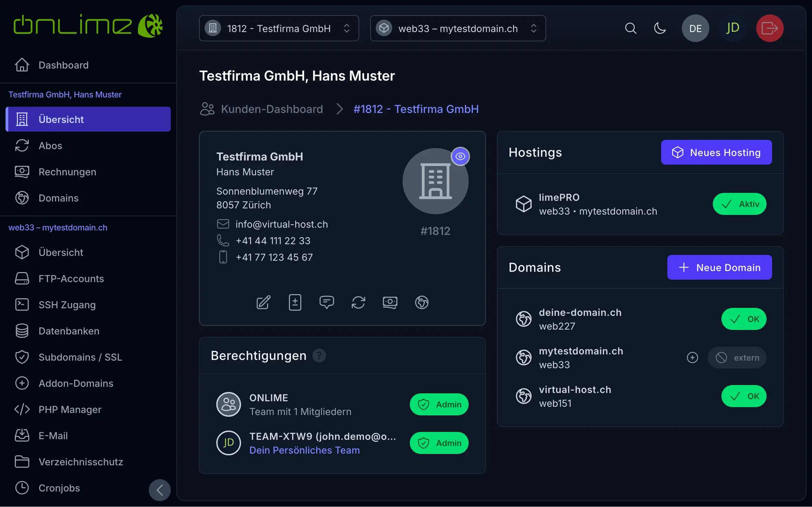
Task: Switch language via DE button
Action: 695,28
